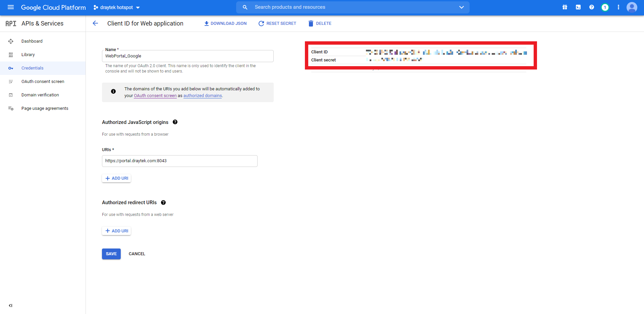Click the info icon in notice box
644x314 pixels.
tap(113, 91)
